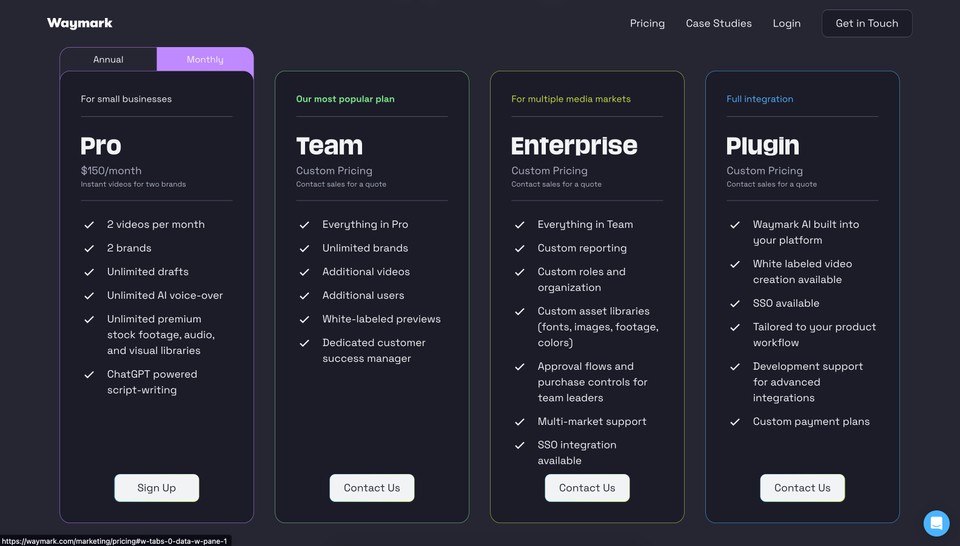Open the chat support bubble icon
The width and height of the screenshot is (960, 546).
[x=936, y=523]
